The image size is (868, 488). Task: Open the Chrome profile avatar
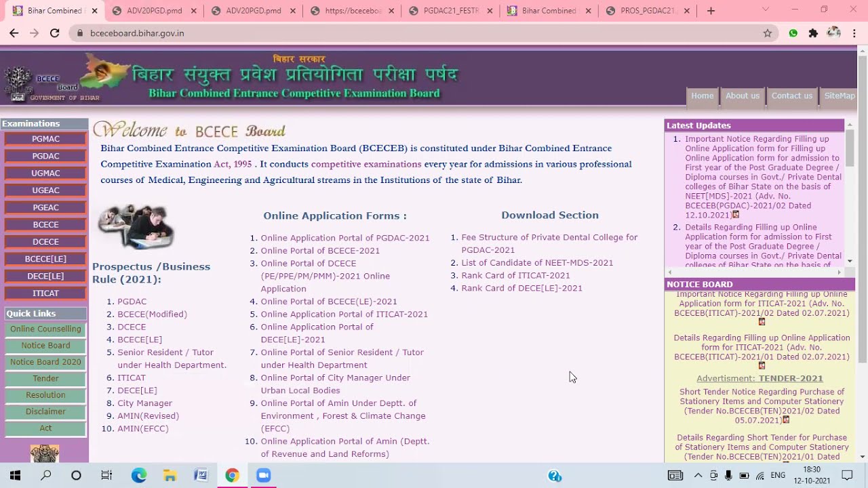coord(833,33)
